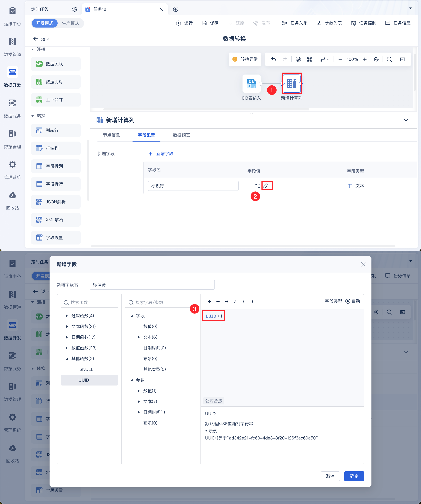Click the pencil edit icon beside UUID()

pyautogui.click(x=266, y=186)
